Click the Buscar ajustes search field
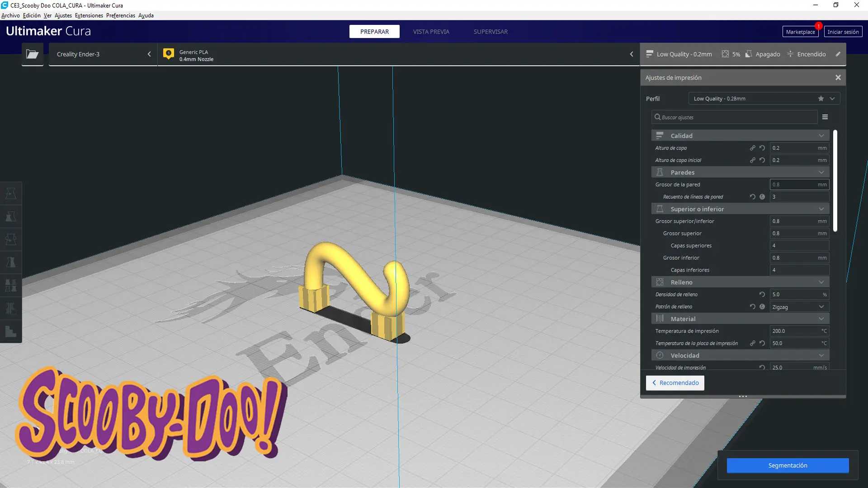 coord(735,117)
